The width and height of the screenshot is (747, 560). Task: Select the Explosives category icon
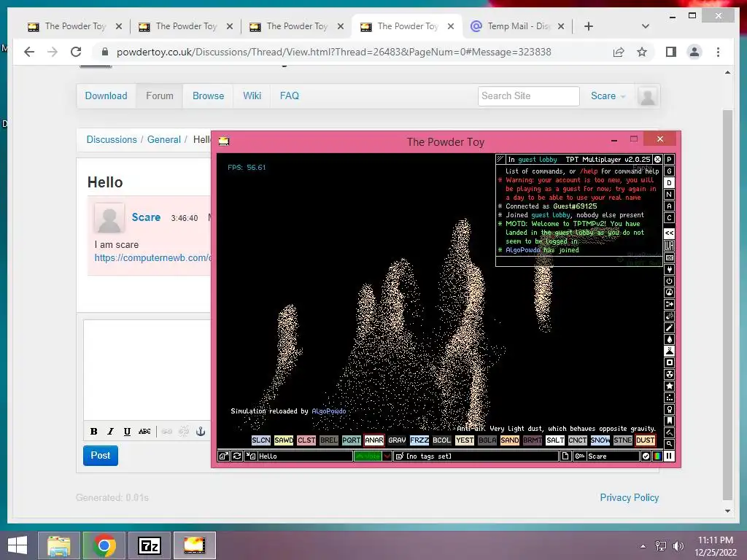tap(670, 316)
